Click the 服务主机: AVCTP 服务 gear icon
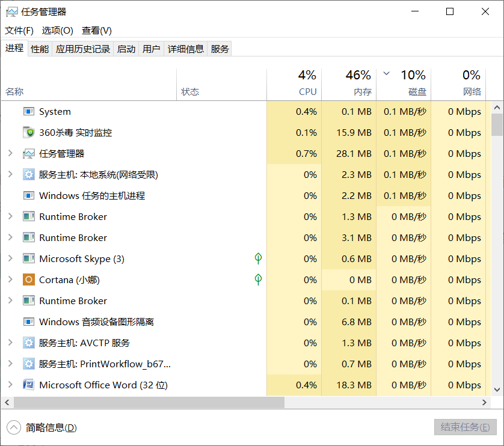This screenshot has width=504, height=446. (29, 343)
